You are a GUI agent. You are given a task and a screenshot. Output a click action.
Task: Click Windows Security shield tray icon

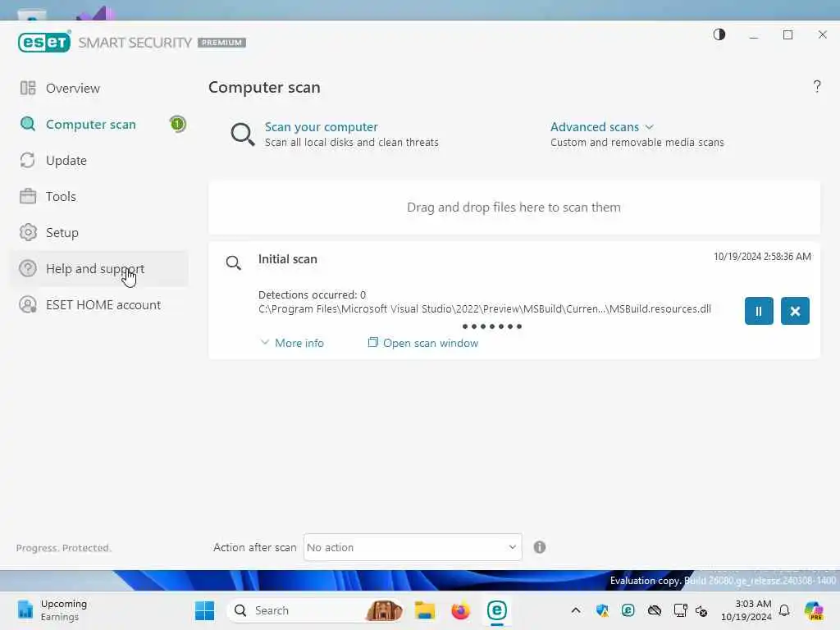click(x=602, y=610)
